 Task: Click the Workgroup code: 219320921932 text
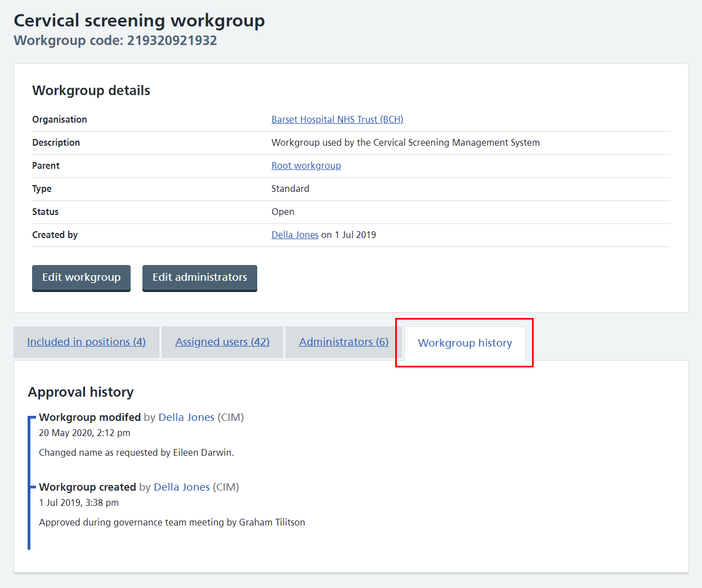[115, 41]
